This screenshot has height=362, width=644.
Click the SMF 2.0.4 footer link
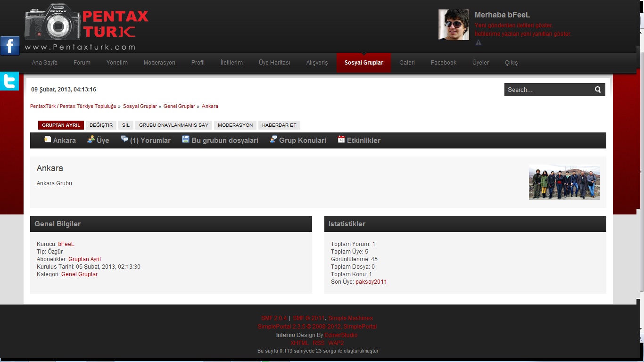point(274,318)
